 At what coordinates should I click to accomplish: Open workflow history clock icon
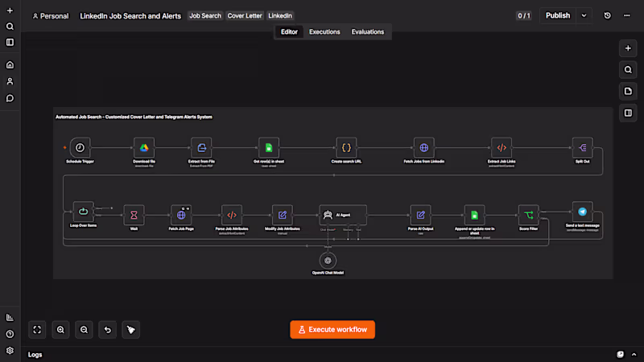tap(608, 15)
